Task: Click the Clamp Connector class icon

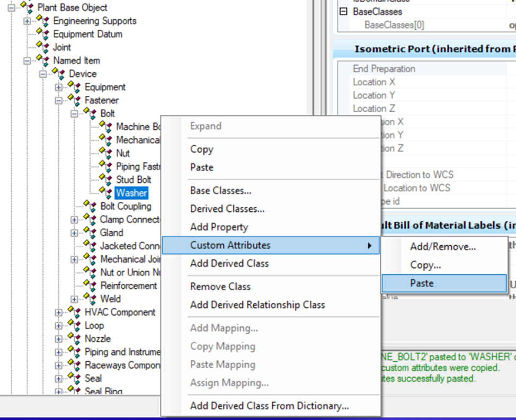Action: click(90, 219)
